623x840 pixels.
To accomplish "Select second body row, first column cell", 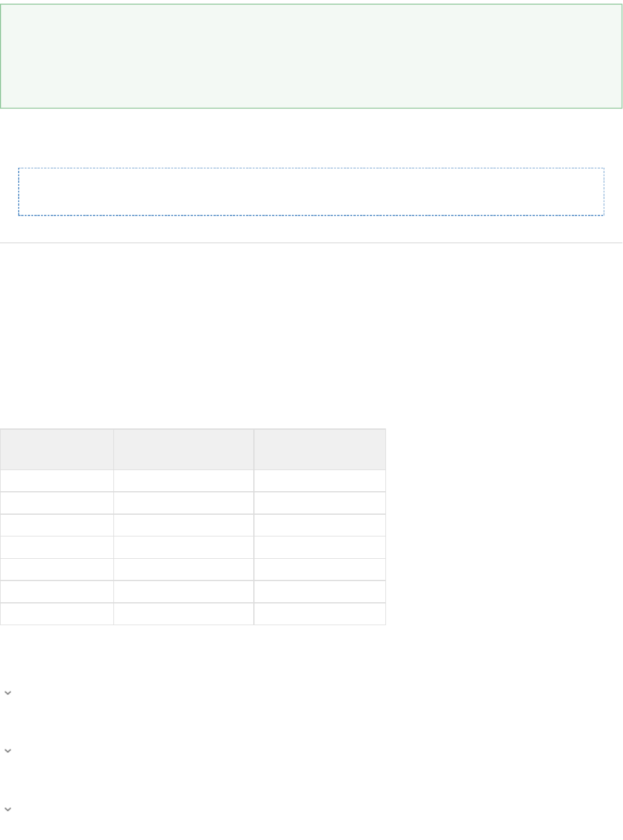I will pyautogui.click(x=57, y=503).
